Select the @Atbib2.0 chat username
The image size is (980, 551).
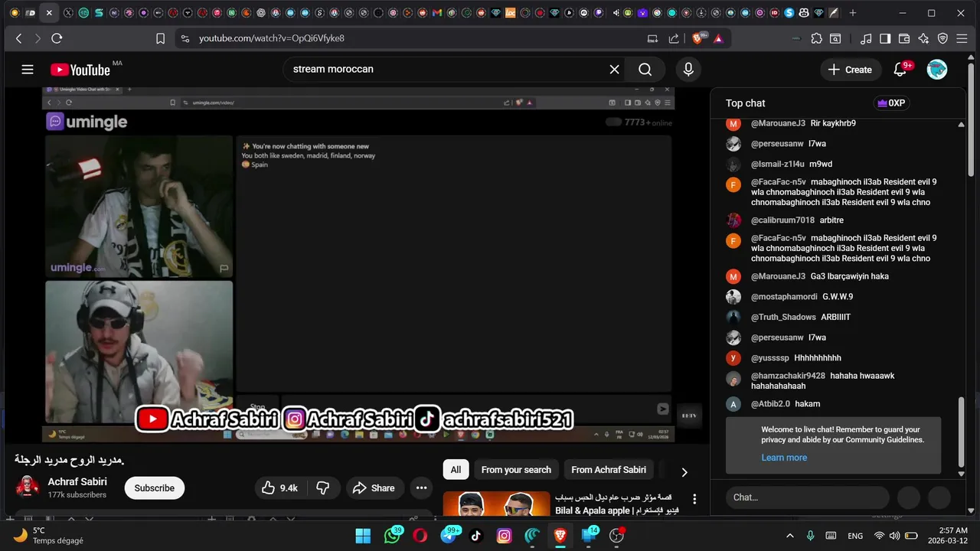[x=770, y=404]
